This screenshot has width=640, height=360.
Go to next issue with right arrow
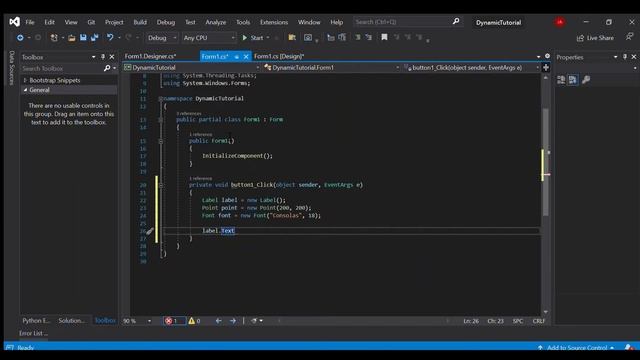pos(233,321)
